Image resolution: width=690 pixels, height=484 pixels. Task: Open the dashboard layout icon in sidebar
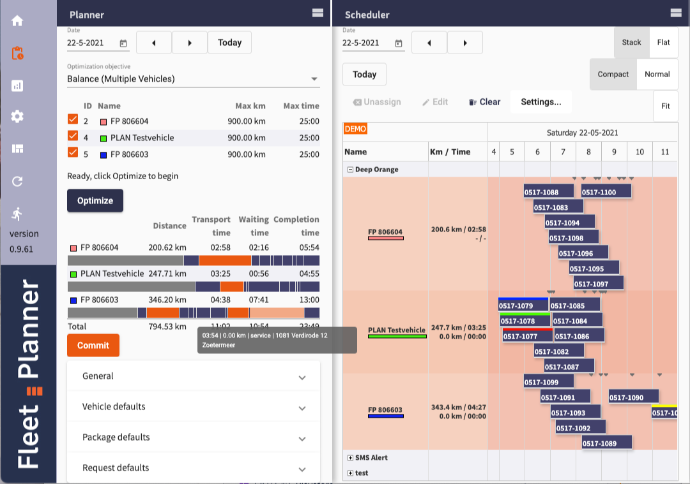coord(17,149)
